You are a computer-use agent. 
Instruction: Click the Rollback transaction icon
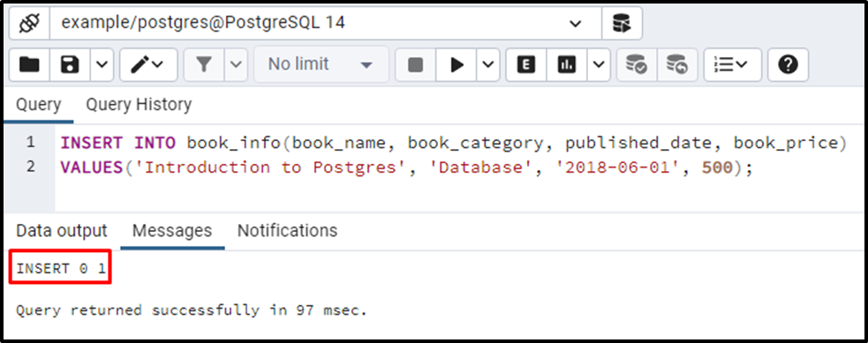click(677, 64)
